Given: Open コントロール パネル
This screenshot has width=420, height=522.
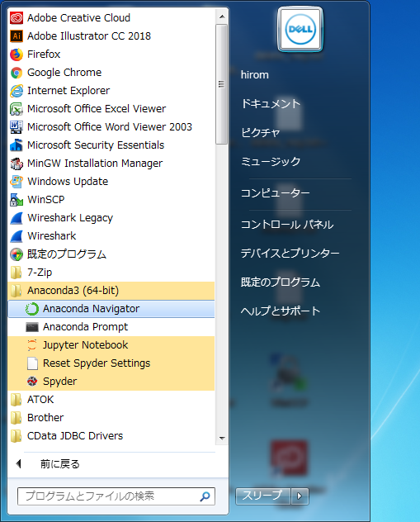Looking at the screenshot, I should [287, 225].
